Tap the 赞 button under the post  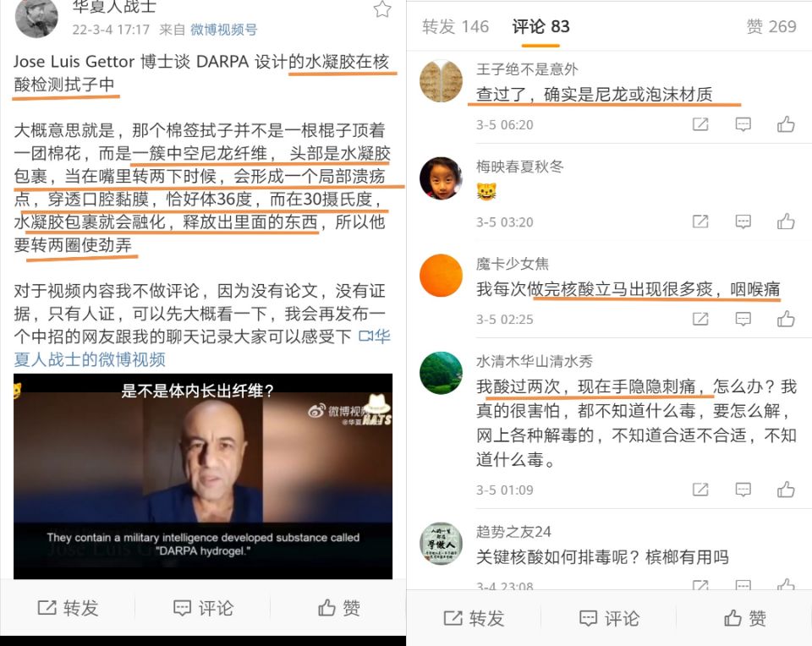(338, 608)
